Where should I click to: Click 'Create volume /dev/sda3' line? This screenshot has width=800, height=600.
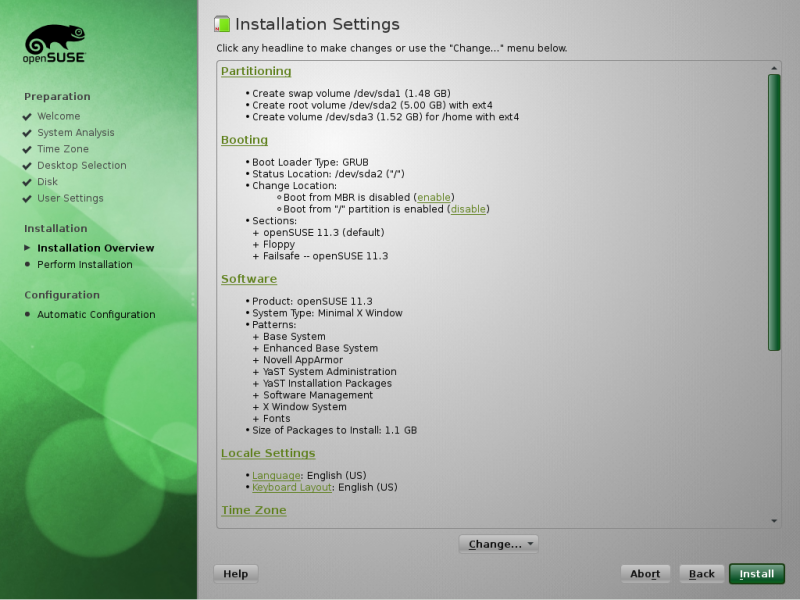(385, 117)
